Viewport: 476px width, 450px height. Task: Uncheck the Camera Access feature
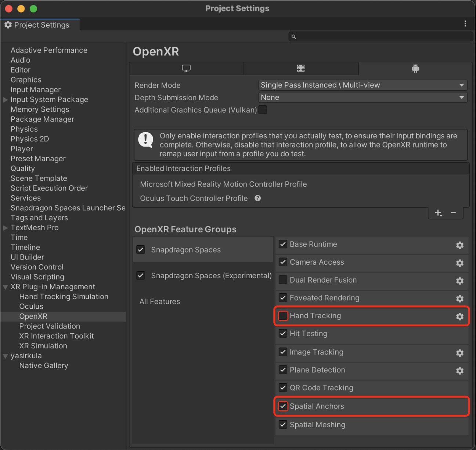pos(283,262)
